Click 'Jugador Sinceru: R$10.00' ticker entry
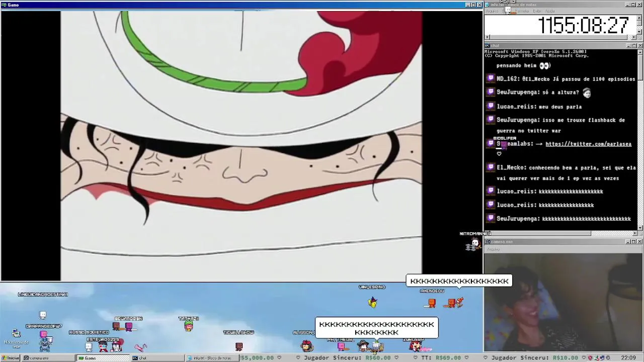 (x=534, y=358)
